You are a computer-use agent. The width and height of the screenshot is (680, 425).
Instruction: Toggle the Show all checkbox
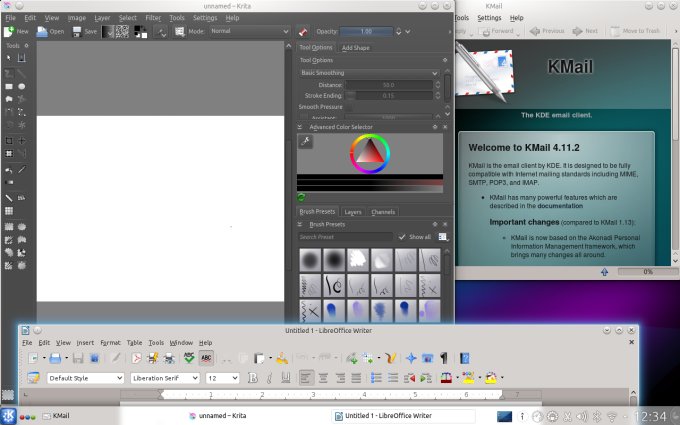pos(400,237)
